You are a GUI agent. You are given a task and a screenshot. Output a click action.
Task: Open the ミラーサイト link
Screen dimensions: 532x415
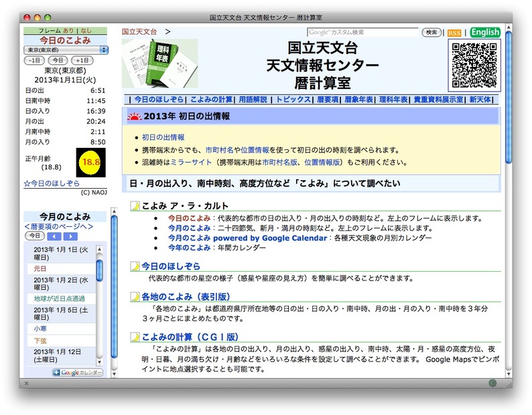(191, 162)
